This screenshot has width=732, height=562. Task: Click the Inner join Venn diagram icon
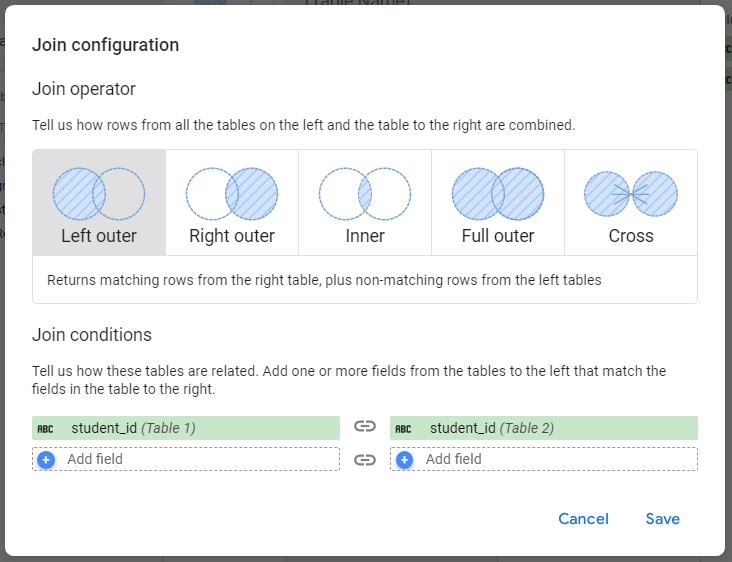pyautogui.click(x=365, y=194)
